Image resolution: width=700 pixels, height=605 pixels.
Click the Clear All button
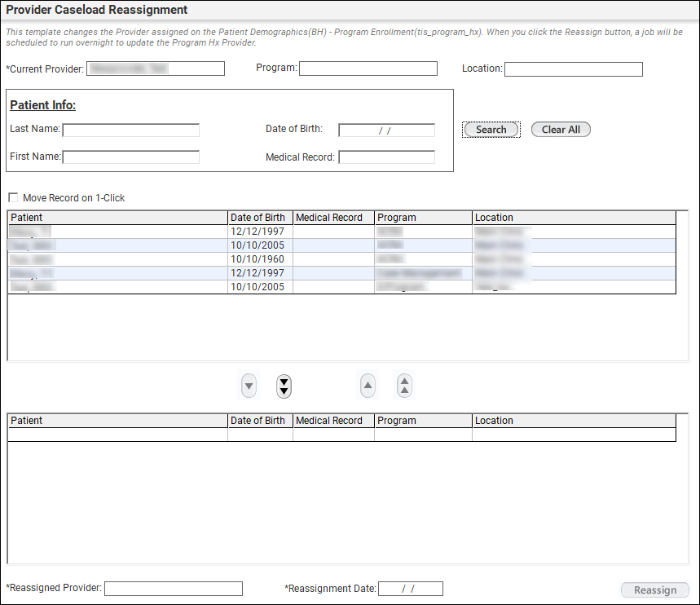pyautogui.click(x=561, y=130)
